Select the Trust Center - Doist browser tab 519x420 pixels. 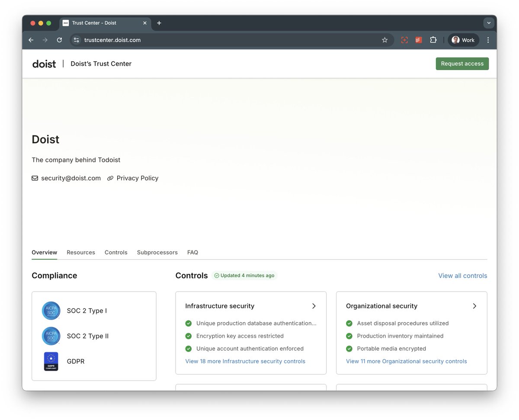[x=105, y=23]
